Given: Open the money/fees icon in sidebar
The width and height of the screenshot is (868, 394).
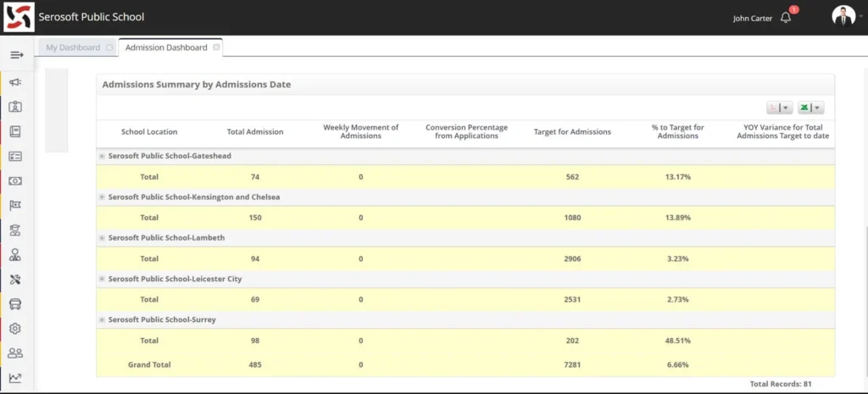Looking at the screenshot, I should 15,180.
